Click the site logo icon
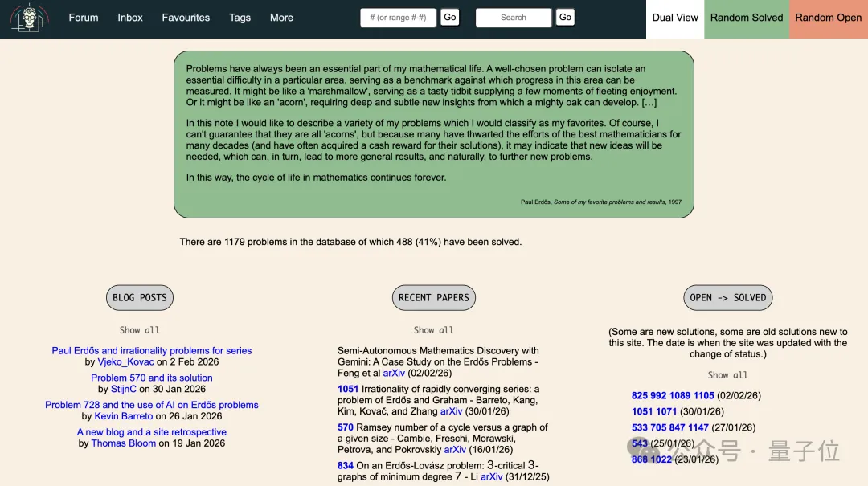The height and width of the screenshot is (486, 868). (29, 18)
